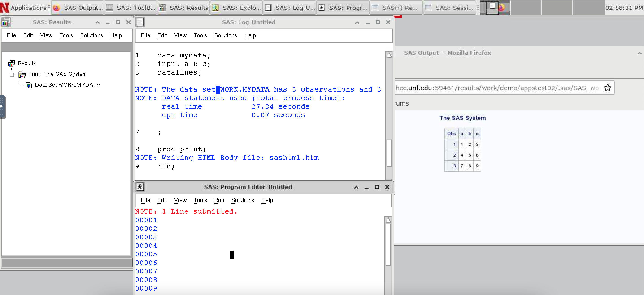Screen dimensions: 644x295
Task: Open Solutions menu in SAS: Results window
Action: [x=91, y=35]
